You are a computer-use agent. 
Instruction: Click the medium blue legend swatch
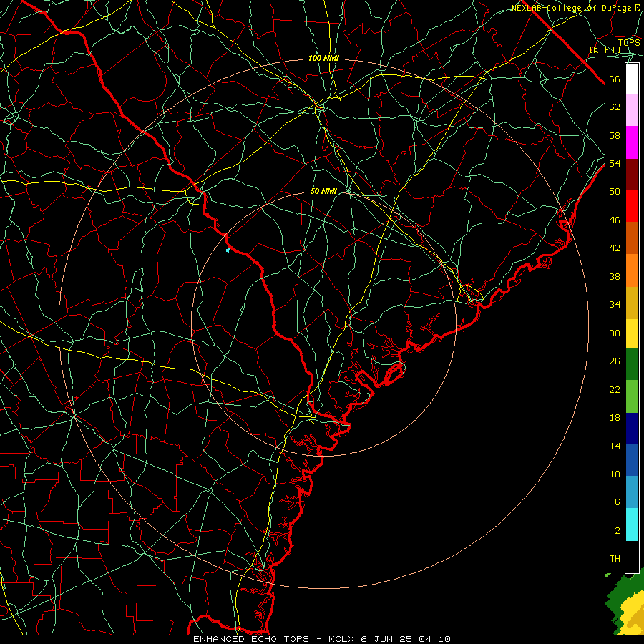click(632, 460)
